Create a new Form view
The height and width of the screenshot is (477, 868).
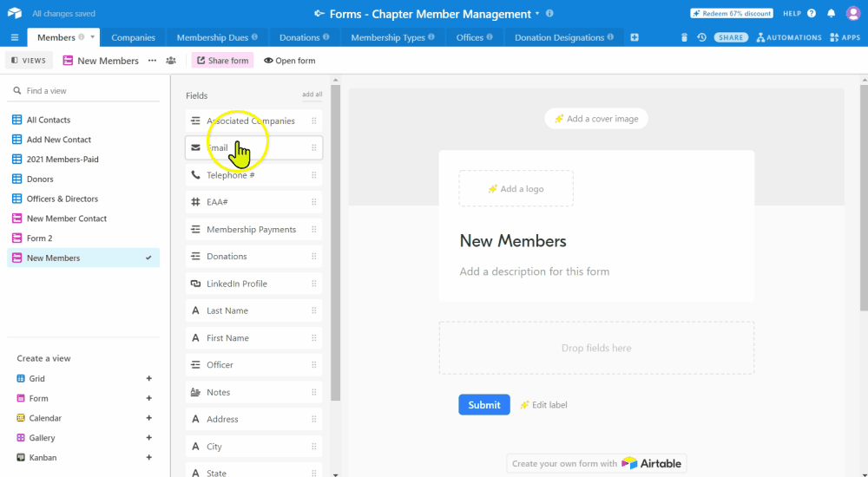pos(83,398)
